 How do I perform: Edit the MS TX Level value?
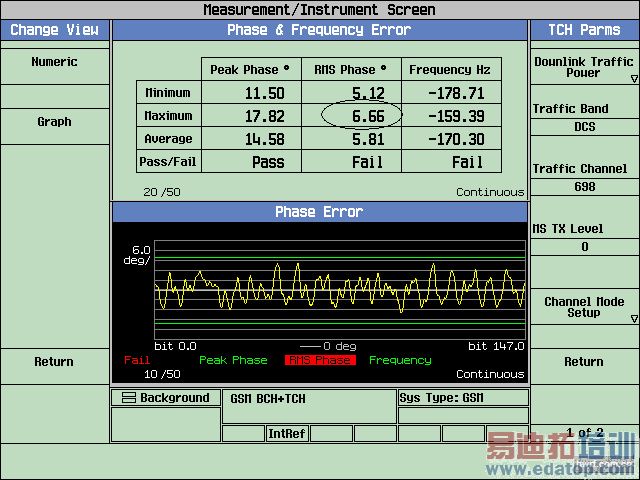point(584,247)
